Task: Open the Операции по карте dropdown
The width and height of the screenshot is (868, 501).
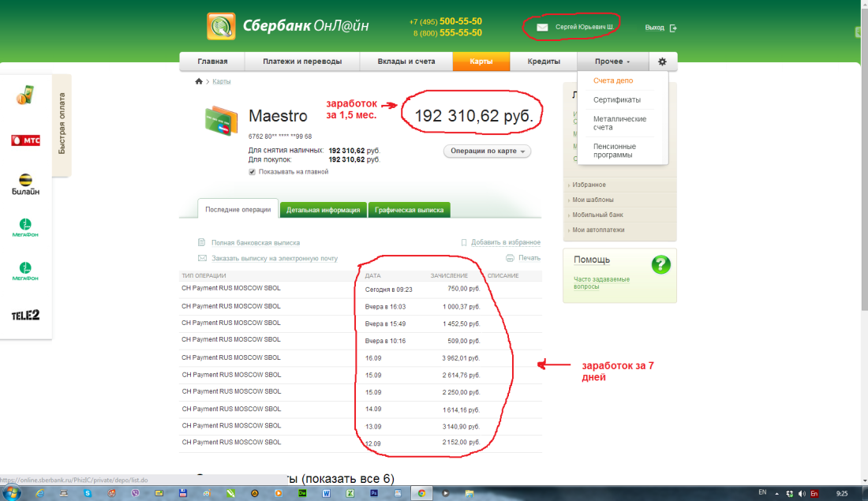Action: coord(487,151)
